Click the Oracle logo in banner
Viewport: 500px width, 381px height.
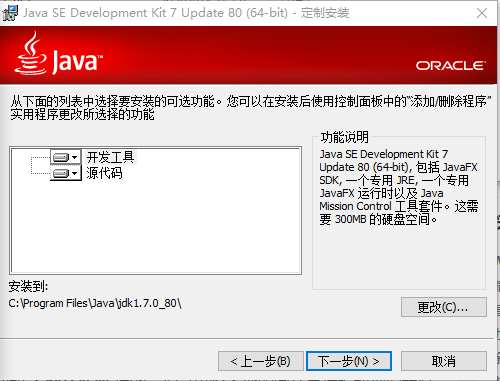pos(451,66)
